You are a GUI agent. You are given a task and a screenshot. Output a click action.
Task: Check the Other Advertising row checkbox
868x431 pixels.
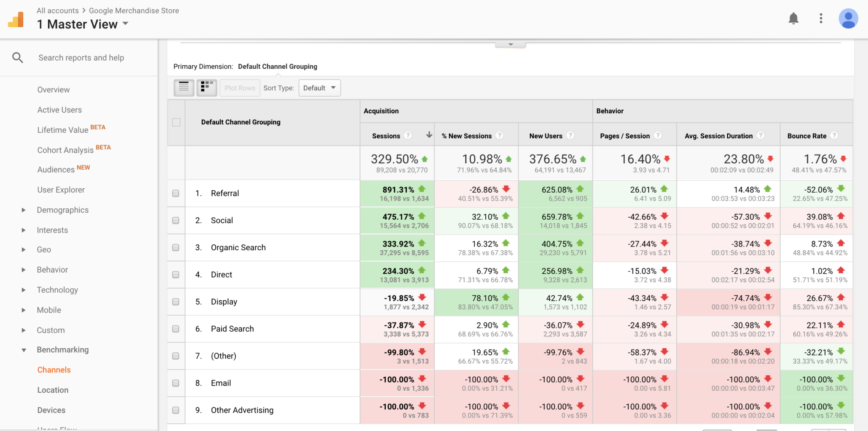click(176, 410)
